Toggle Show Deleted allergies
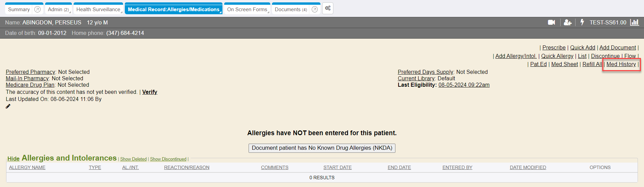 pyautogui.click(x=133, y=159)
